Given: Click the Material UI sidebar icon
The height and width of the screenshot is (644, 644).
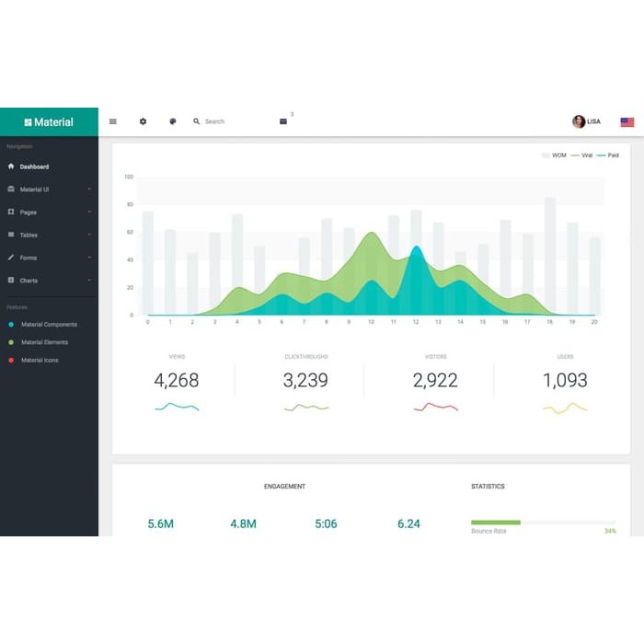Looking at the screenshot, I should (11, 189).
